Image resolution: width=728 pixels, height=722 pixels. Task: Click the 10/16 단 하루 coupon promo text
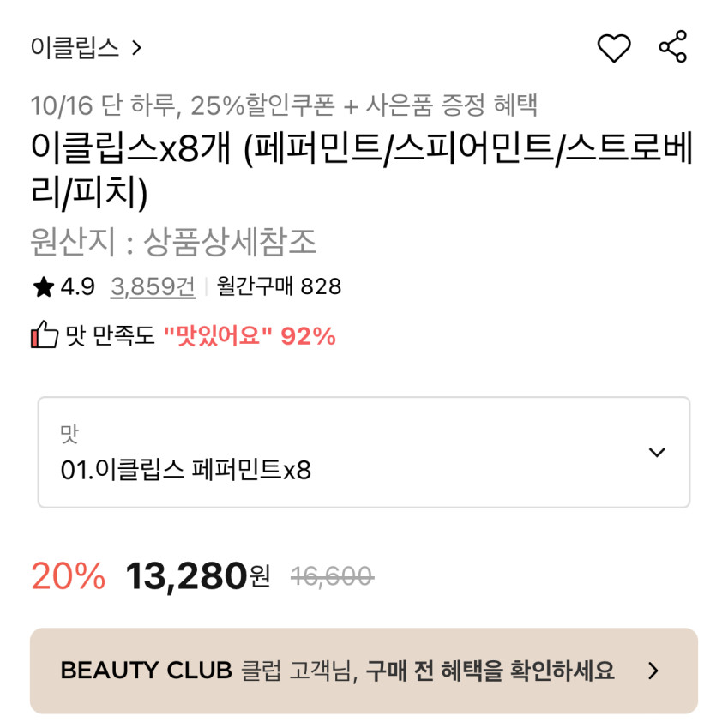[283, 105]
